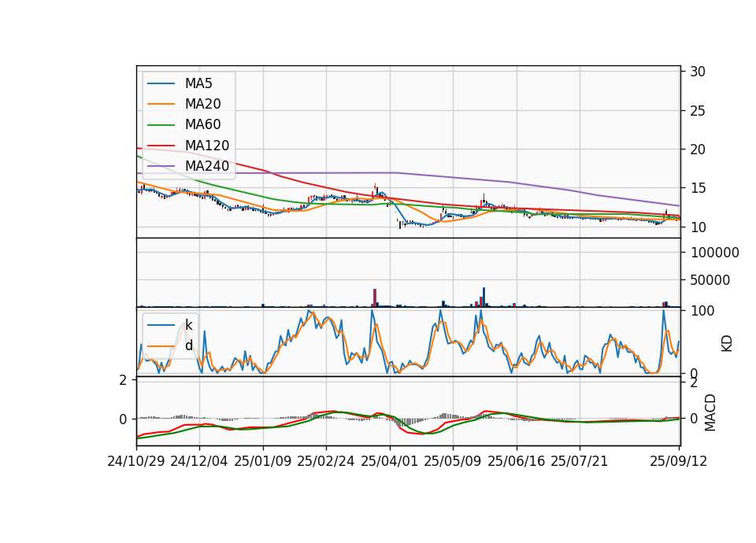Click the 25/05/09 date axis label
This screenshot has height=543, width=756.
click(453, 461)
